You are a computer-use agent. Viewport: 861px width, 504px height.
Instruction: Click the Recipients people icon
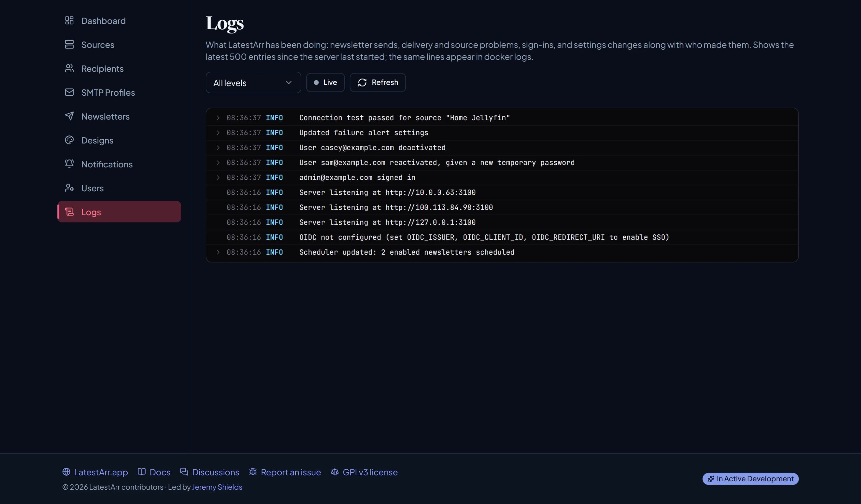click(69, 68)
